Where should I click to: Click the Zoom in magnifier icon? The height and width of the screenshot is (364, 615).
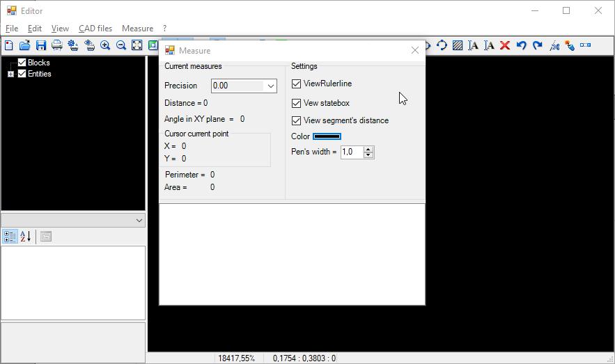click(x=105, y=45)
